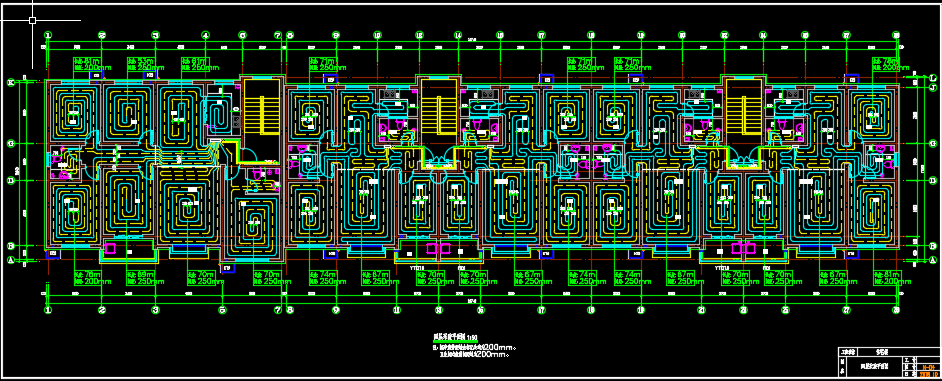Click the first note line ending '200mm'

(x=475, y=347)
